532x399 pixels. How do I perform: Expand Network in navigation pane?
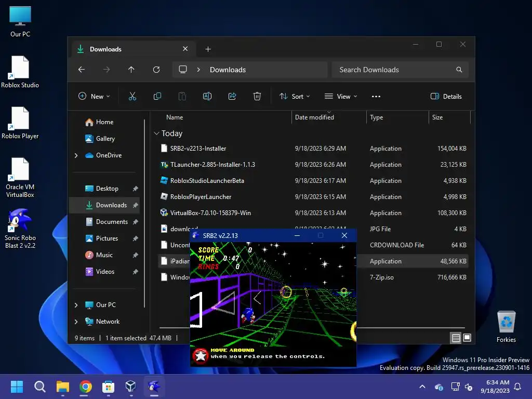[76, 322]
